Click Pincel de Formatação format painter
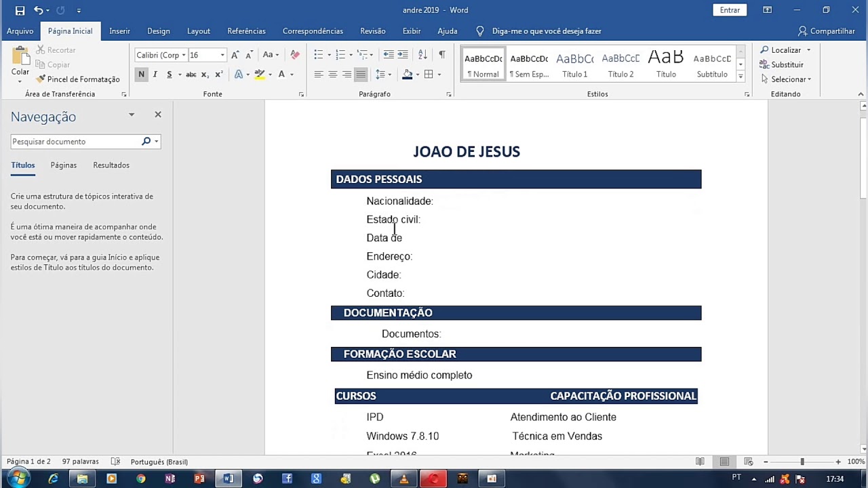The image size is (868, 488). point(78,79)
